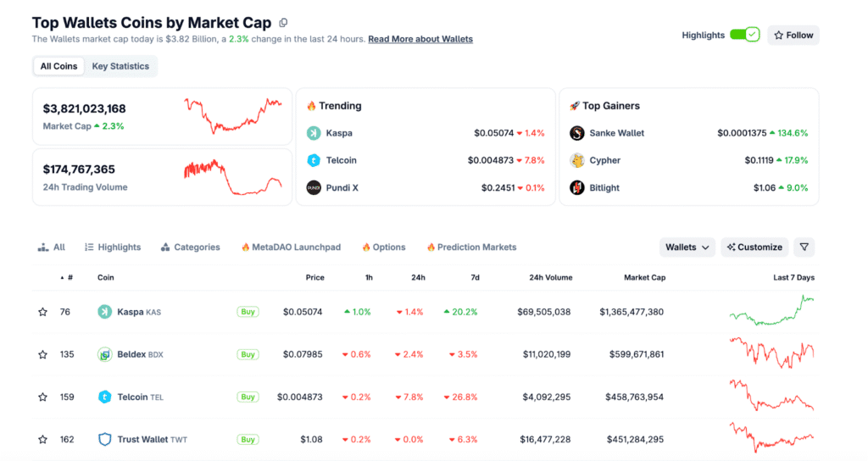
Task: Open the Customize table options
Action: [754, 247]
